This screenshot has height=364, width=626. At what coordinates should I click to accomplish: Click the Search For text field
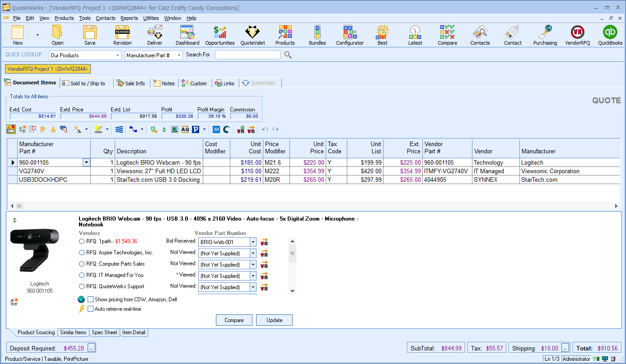pyautogui.click(x=248, y=55)
